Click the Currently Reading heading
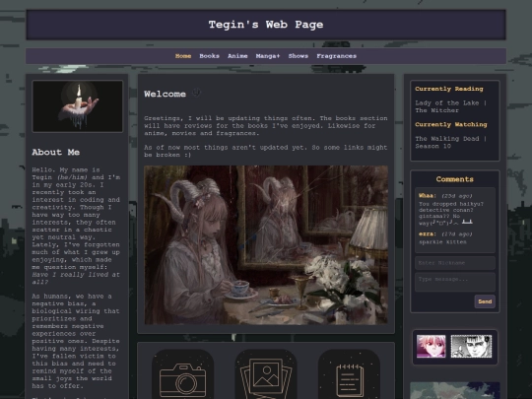Screen dimensions: 532x399 coord(449,89)
